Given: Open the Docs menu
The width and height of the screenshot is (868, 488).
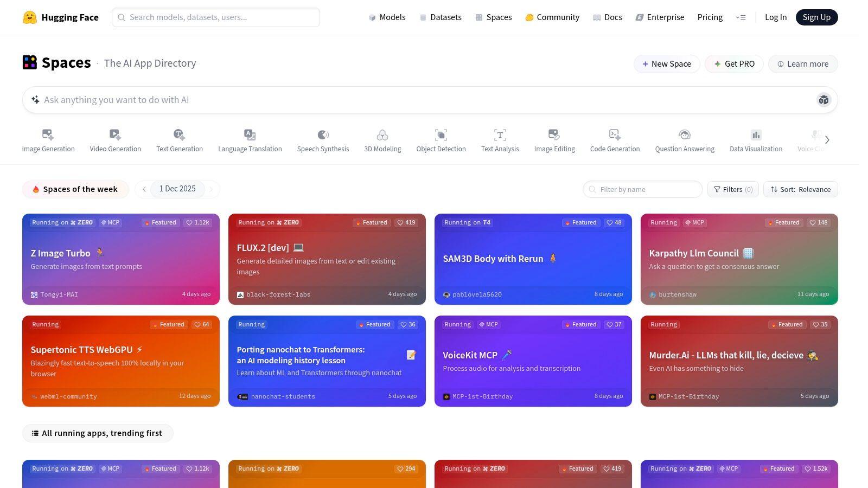Looking at the screenshot, I should [608, 17].
